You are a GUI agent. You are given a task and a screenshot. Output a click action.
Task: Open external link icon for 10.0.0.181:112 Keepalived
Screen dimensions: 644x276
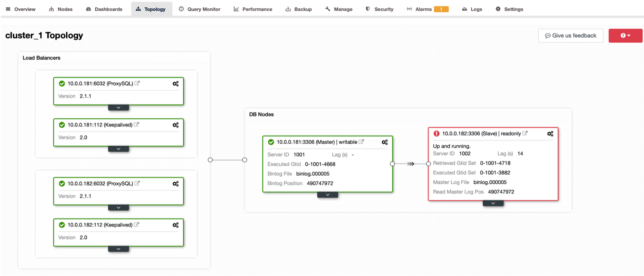[137, 124]
